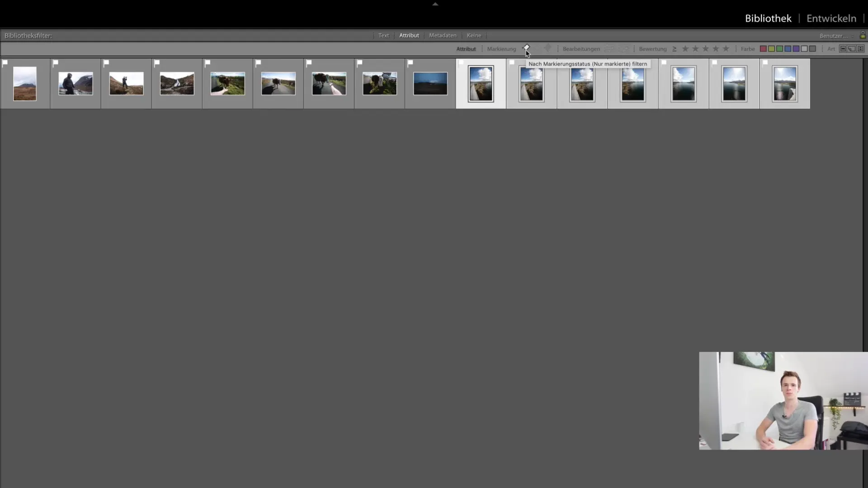Switch to the Entwickeln module
Viewport: 868px width, 488px height.
pos(831,19)
